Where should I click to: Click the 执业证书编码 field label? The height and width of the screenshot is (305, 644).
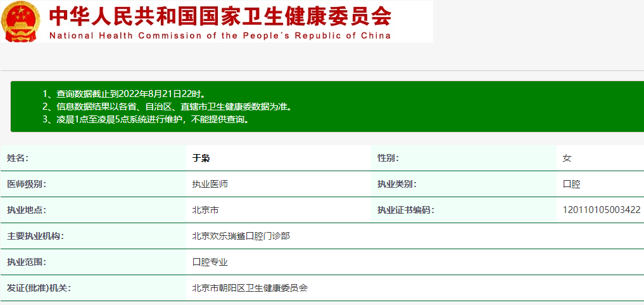(406, 210)
